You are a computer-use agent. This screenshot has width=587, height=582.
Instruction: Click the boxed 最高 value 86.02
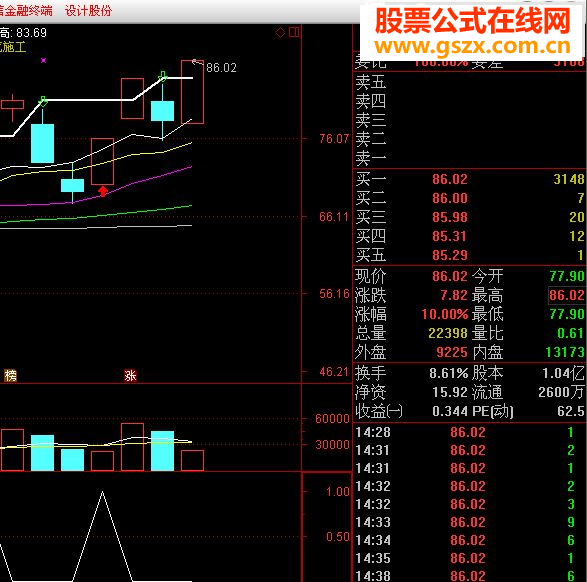click(567, 295)
